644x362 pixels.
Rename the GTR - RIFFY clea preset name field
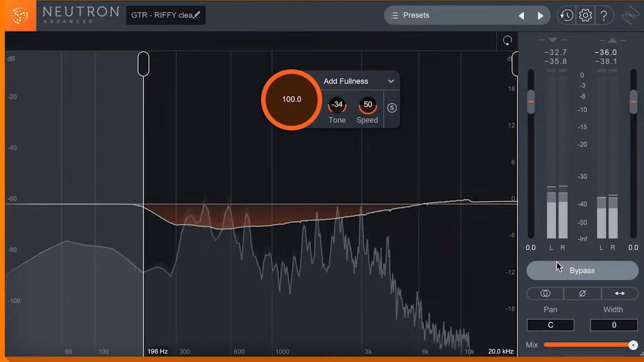pos(166,15)
